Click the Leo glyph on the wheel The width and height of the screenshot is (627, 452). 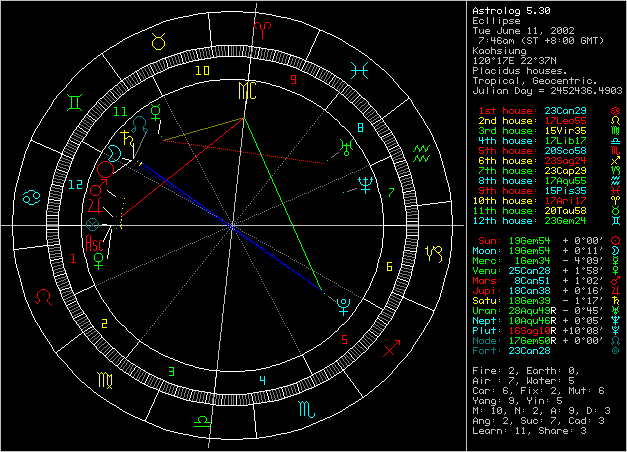point(45,297)
